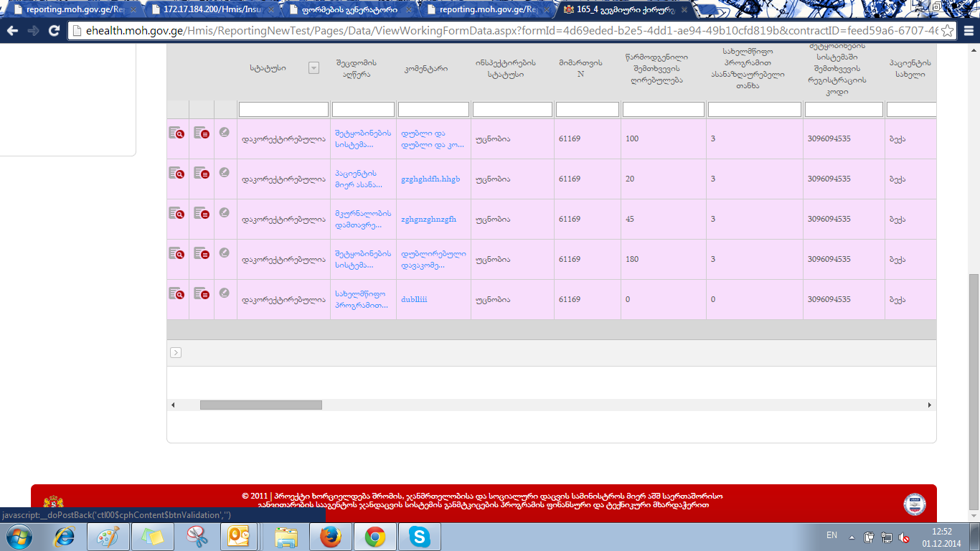The image size is (980, 551).
Task: Click the horizontal scrollbar thumb under the table
Action: click(260, 405)
